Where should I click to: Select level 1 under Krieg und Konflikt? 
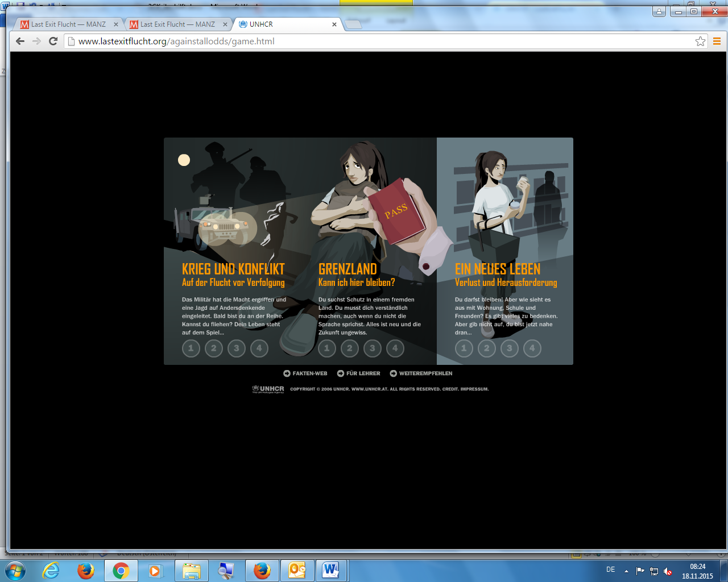click(x=191, y=348)
